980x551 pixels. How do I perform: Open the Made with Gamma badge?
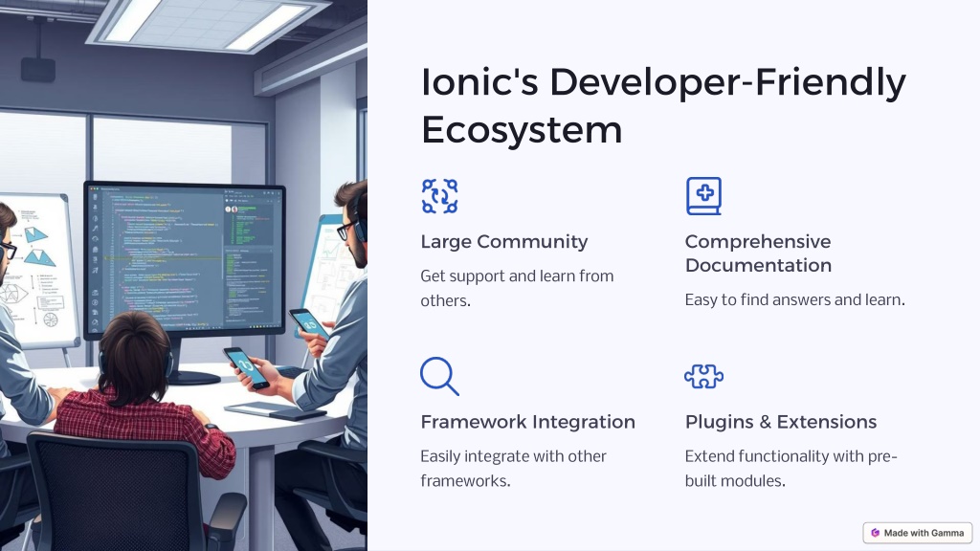[x=918, y=533]
